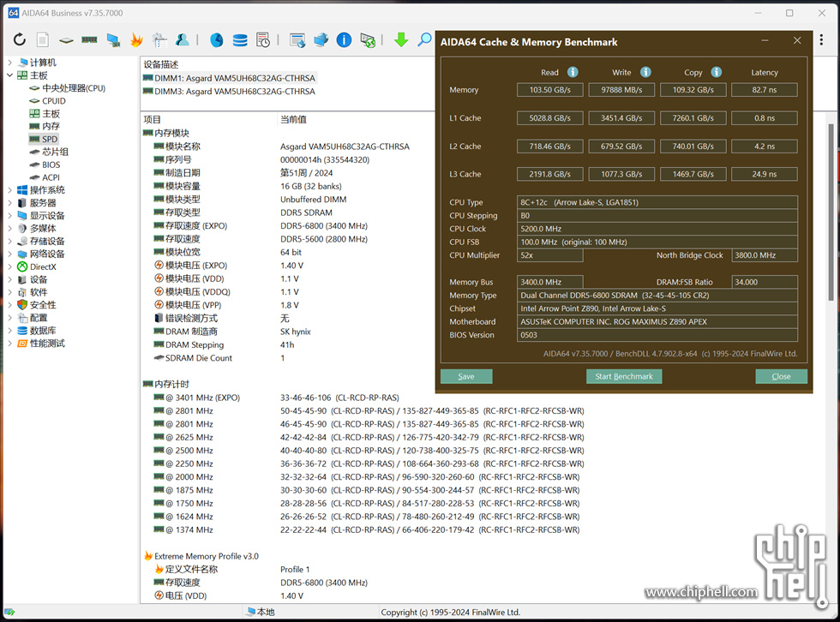
Task: Expand the 操作系统 tree node
Action: (x=9, y=190)
